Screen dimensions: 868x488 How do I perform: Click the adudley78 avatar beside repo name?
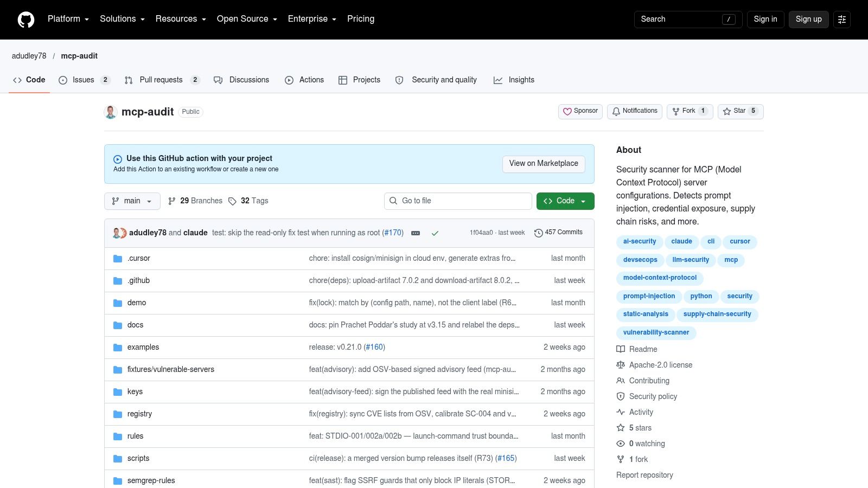(x=111, y=112)
